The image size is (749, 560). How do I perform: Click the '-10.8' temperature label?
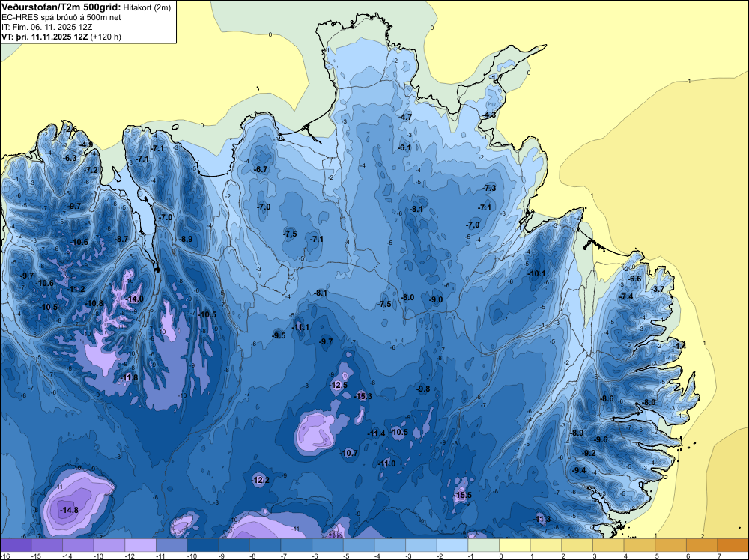point(94,303)
